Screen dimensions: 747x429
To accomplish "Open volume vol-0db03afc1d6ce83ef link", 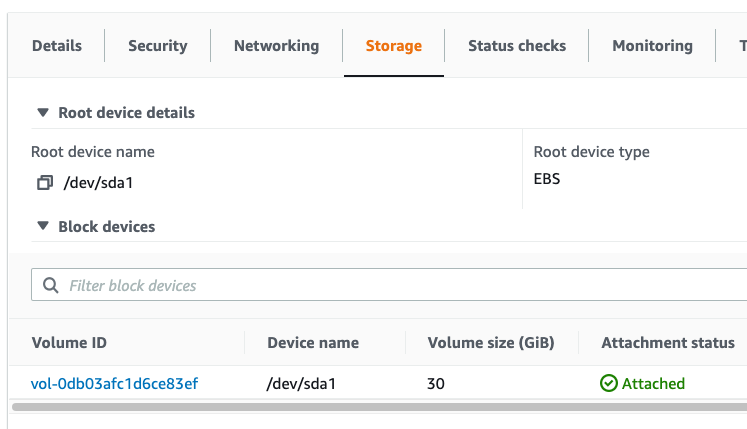I will pos(115,383).
